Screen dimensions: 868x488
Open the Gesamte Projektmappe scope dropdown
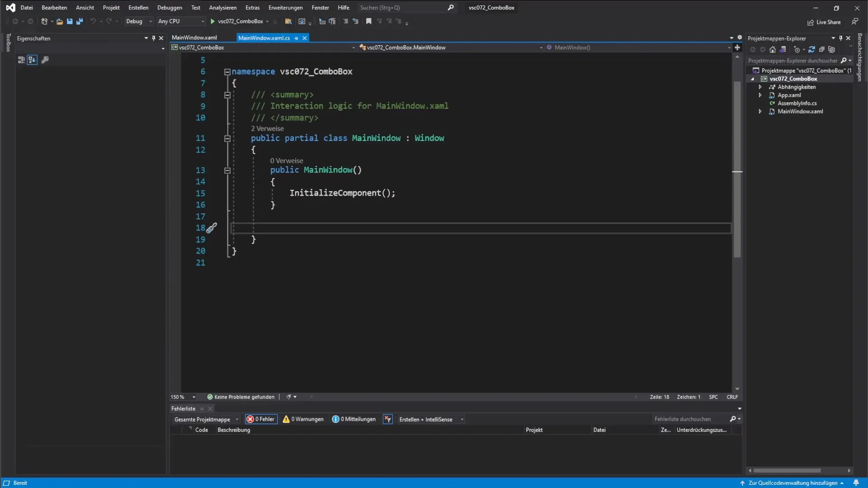(x=206, y=419)
